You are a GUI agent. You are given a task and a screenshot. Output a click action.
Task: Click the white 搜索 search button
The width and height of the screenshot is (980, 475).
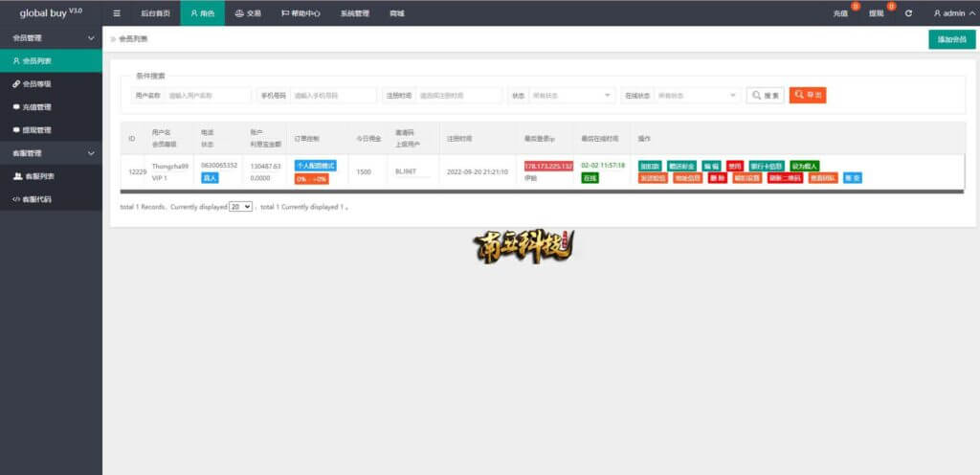766,96
